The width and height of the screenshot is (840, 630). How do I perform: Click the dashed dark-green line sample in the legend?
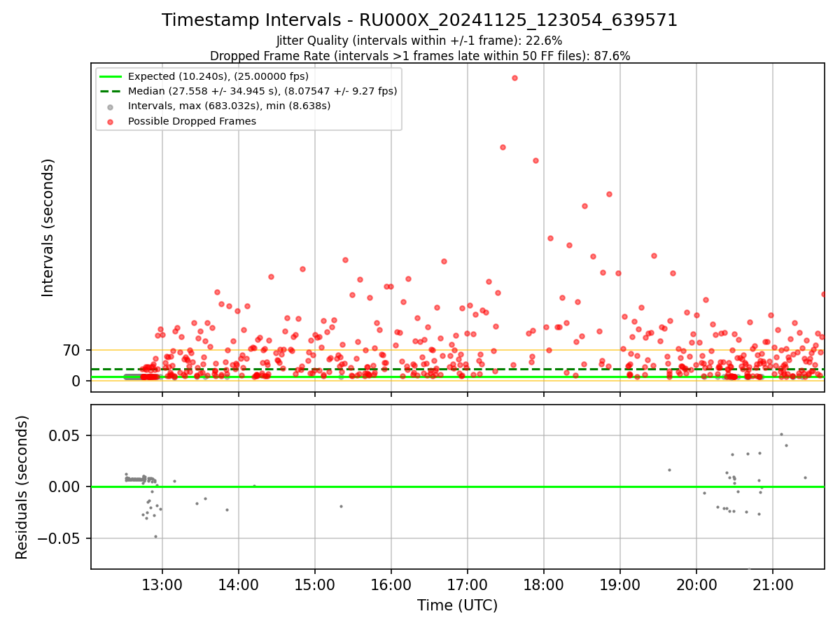click(x=111, y=91)
